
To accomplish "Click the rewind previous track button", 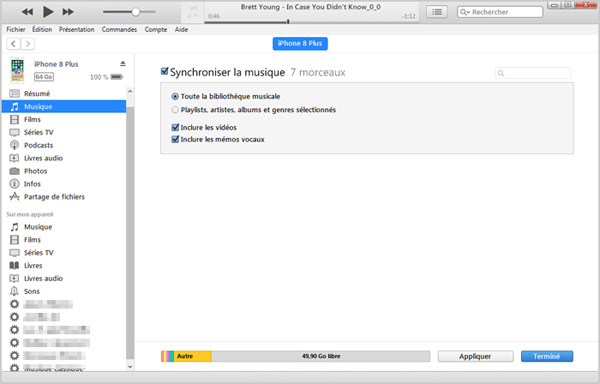I will (x=27, y=12).
